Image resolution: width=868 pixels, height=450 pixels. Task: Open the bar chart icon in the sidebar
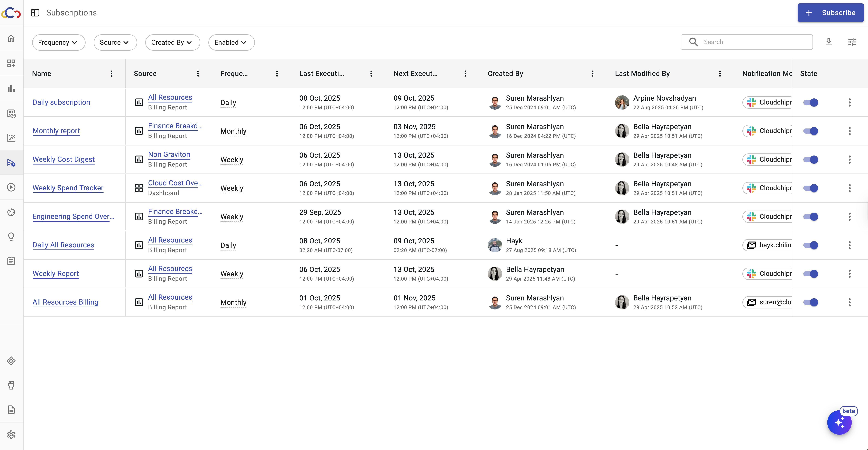(x=11, y=88)
